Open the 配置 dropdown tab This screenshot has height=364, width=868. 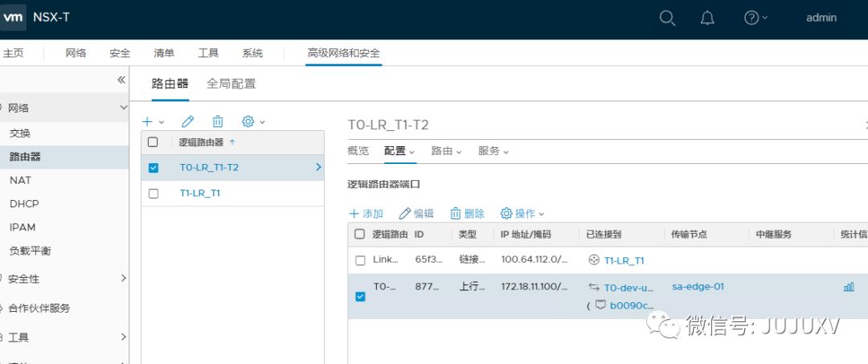399,151
